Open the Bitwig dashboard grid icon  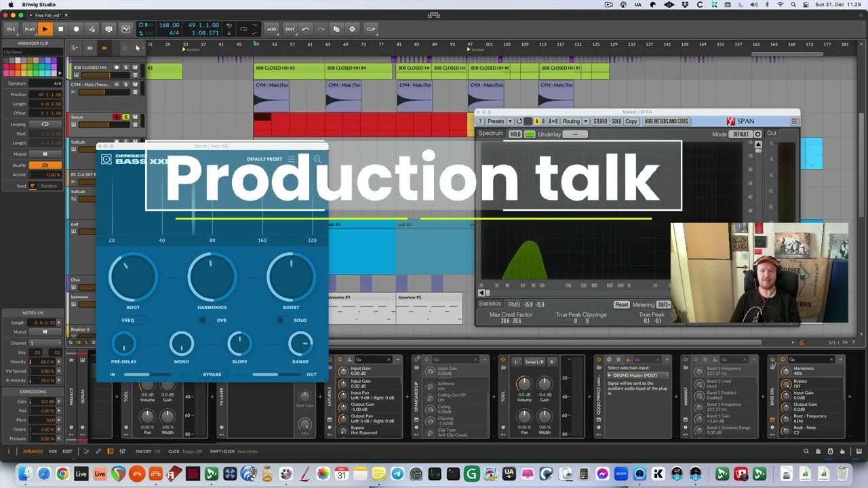pos(434,15)
